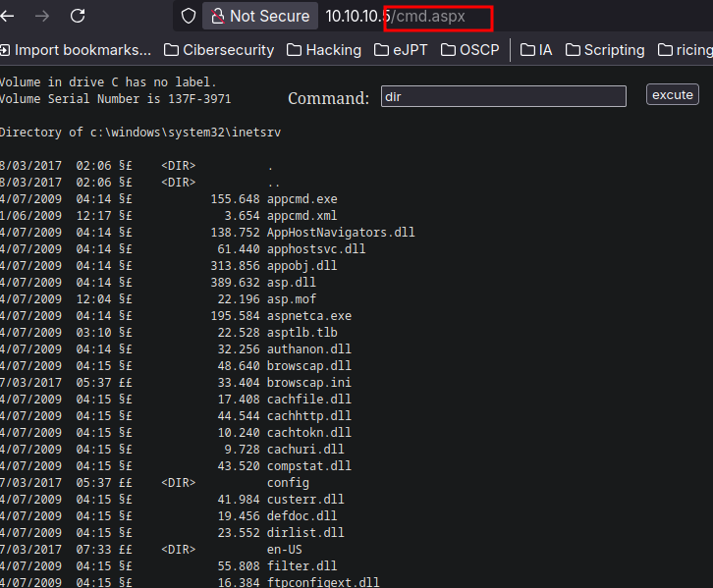This screenshot has width=713, height=588.
Task: Click the Directory of inetsrv path line
Action: click(140, 133)
